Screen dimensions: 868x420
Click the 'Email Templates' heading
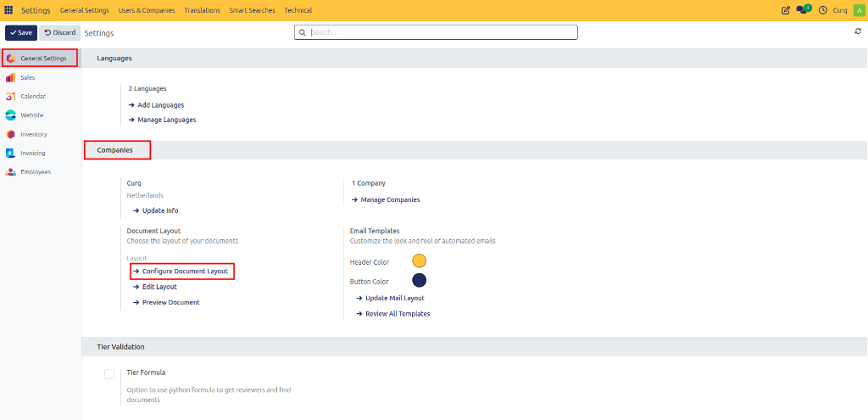[x=375, y=231]
